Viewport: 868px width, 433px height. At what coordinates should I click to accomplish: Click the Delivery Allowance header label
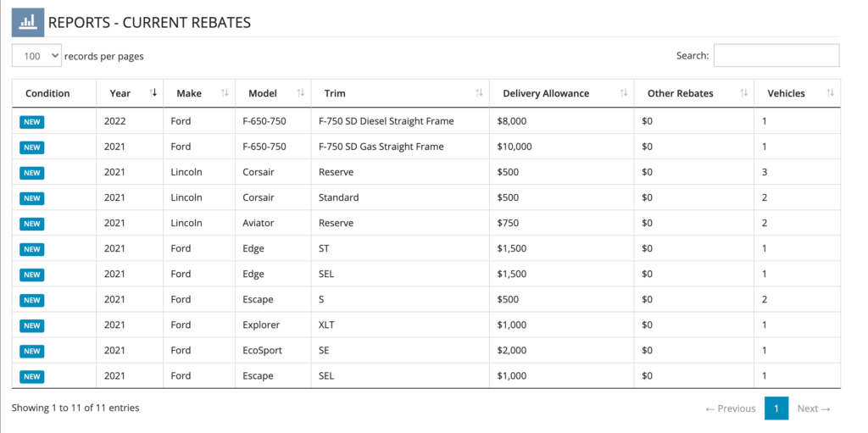tap(546, 93)
